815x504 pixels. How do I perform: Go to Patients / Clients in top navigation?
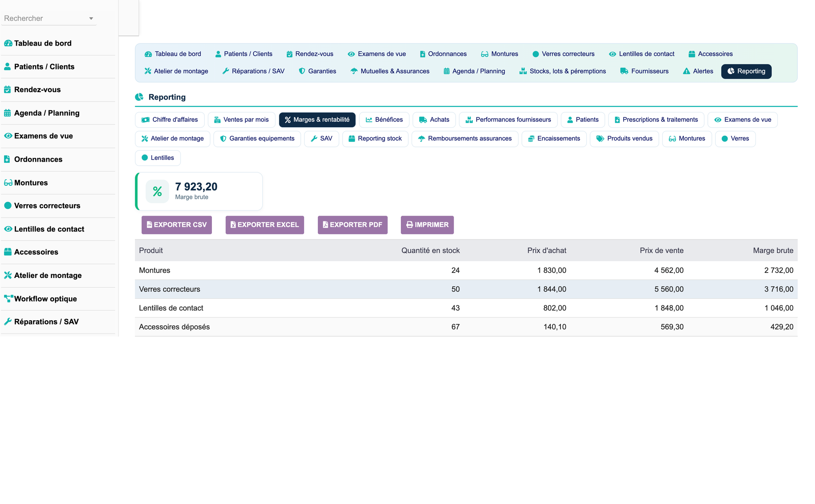(x=244, y=54)
